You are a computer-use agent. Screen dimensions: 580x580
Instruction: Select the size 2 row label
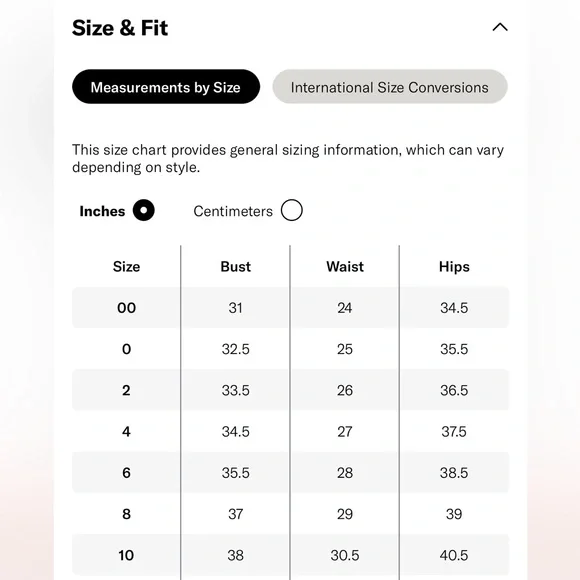[126, 390]
